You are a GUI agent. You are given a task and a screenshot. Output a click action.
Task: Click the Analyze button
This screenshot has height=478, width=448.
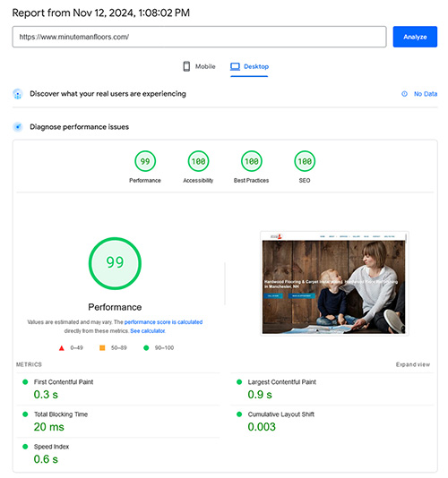click(415, 37)
